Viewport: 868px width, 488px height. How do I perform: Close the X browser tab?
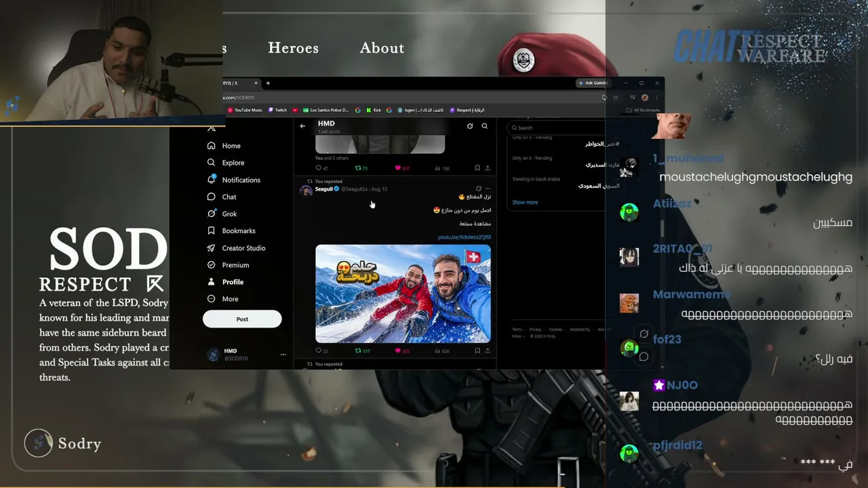pyautogui.click(x=256, y=83)
